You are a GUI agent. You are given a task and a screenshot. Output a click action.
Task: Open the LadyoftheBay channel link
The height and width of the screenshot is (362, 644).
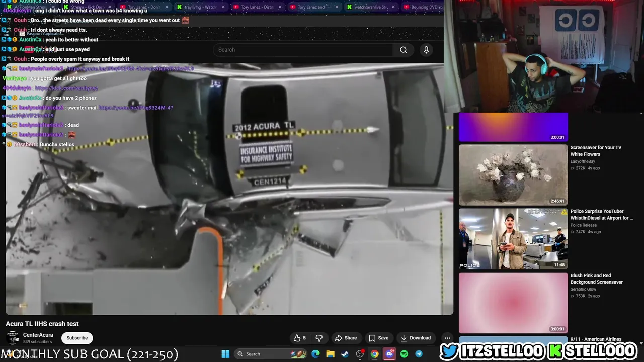(x=583, y=161)
